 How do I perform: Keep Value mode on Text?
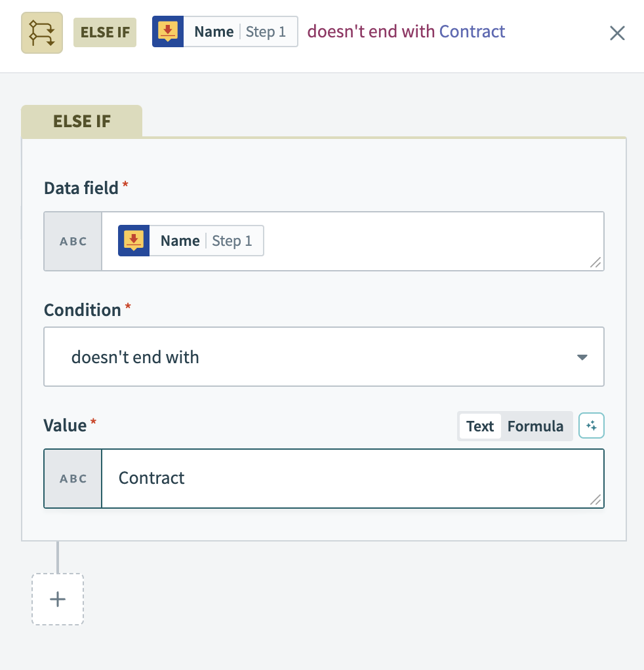pyautogui.click(x=479, y=426)
